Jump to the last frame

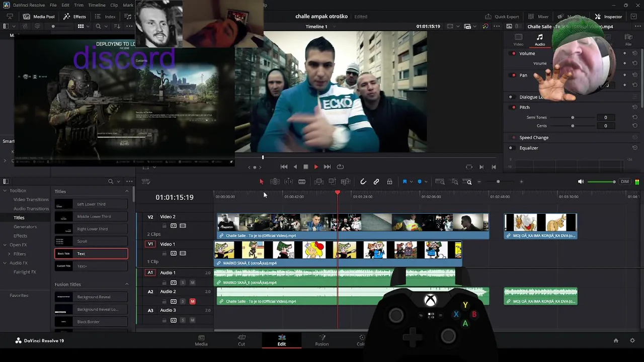point(327,167)
